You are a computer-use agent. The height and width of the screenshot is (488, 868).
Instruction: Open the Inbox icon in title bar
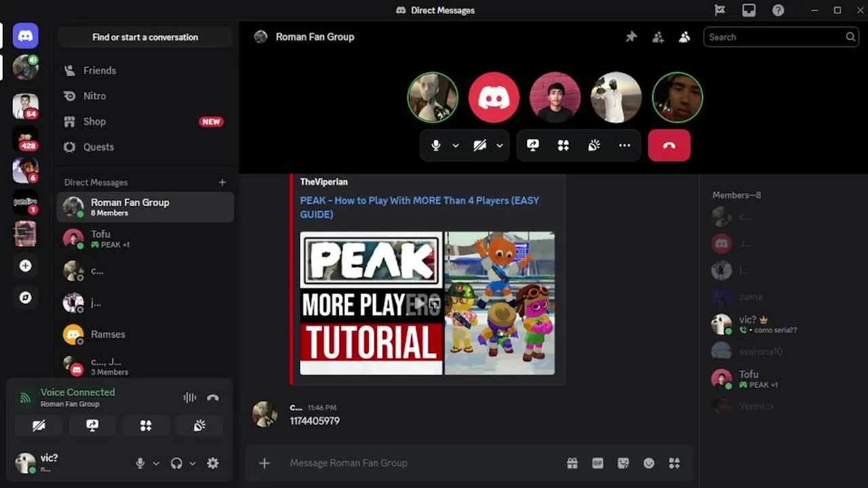pos(749,10)
